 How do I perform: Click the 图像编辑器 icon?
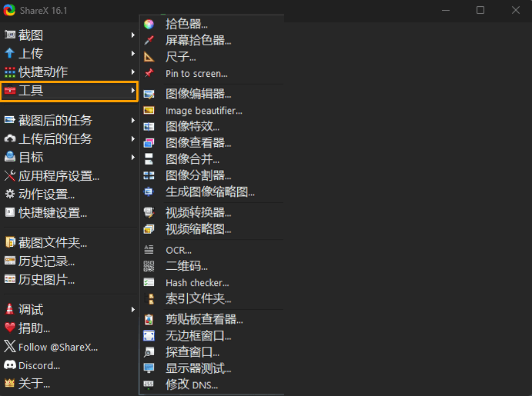(x=149, y=94)
